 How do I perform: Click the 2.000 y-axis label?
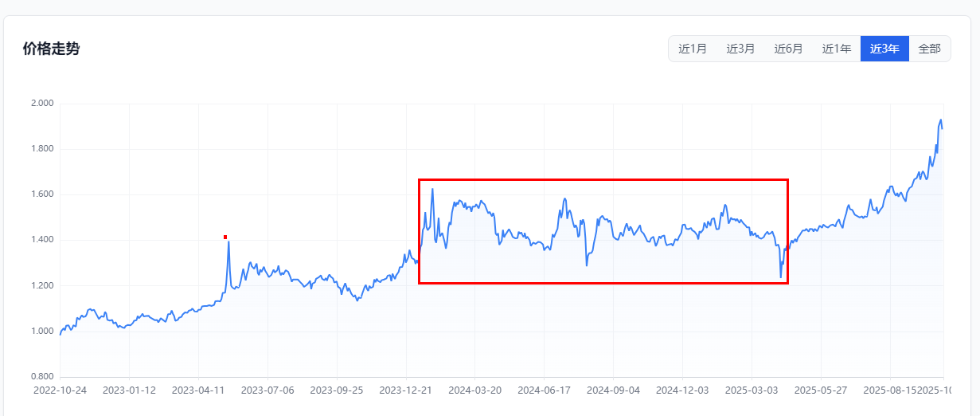(x=41, y=104)
